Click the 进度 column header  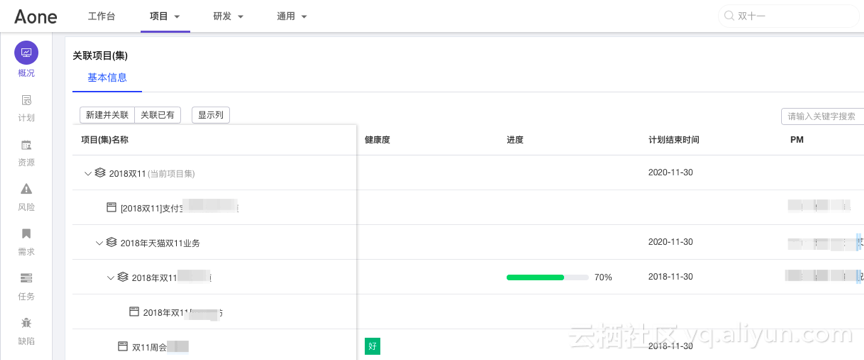coord(515,140)
